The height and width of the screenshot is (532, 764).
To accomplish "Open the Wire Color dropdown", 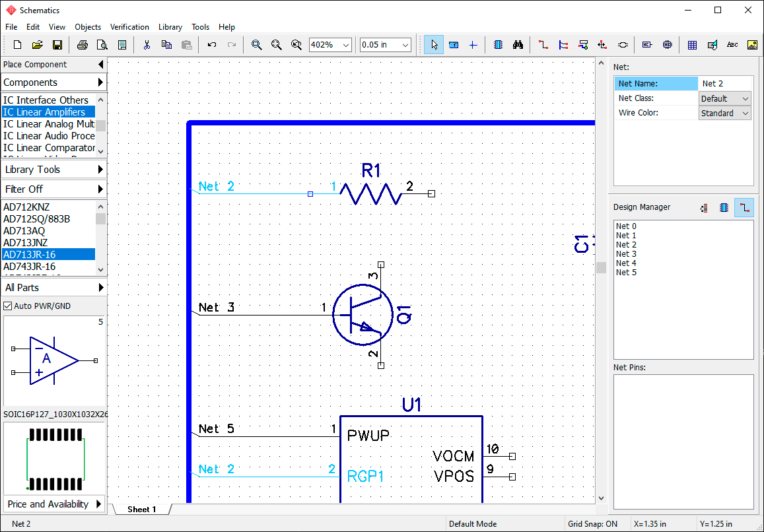I will [x=724, y=113].
